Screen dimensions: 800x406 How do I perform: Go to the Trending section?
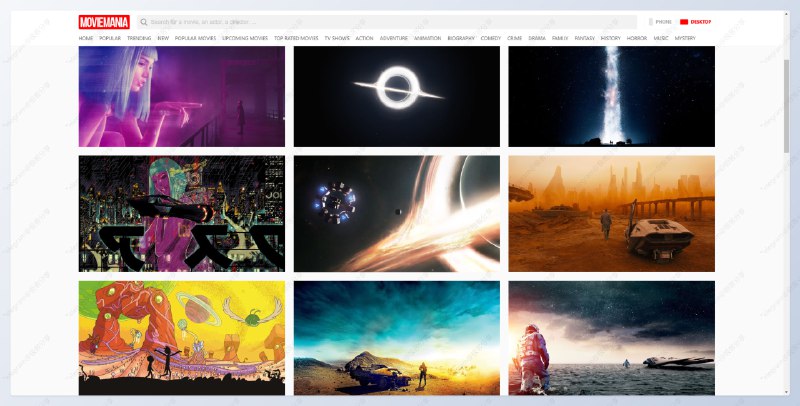click(x=139, y=38)
